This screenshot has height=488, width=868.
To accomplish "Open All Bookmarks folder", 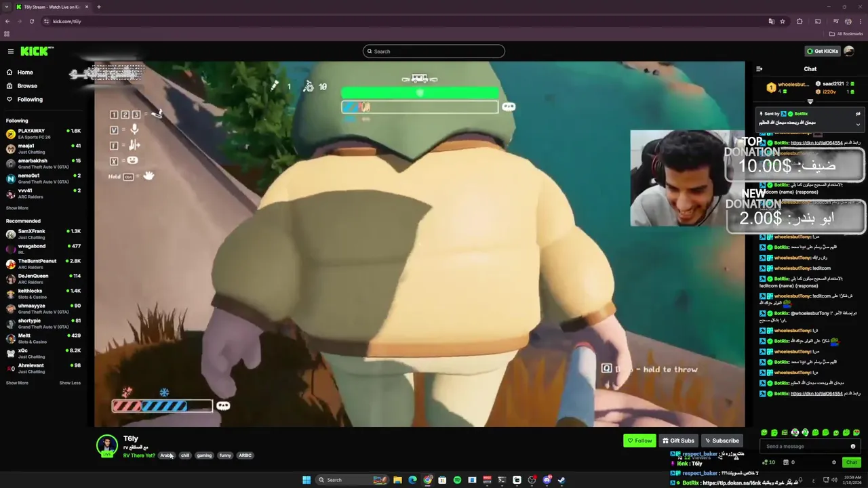I will click(x=846, y=34).
